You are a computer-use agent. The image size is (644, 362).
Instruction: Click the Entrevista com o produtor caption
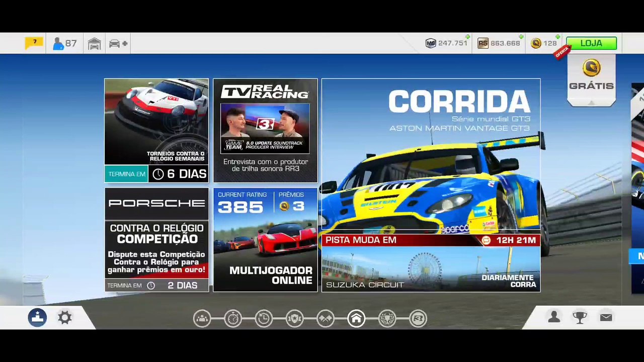point(266,165)
